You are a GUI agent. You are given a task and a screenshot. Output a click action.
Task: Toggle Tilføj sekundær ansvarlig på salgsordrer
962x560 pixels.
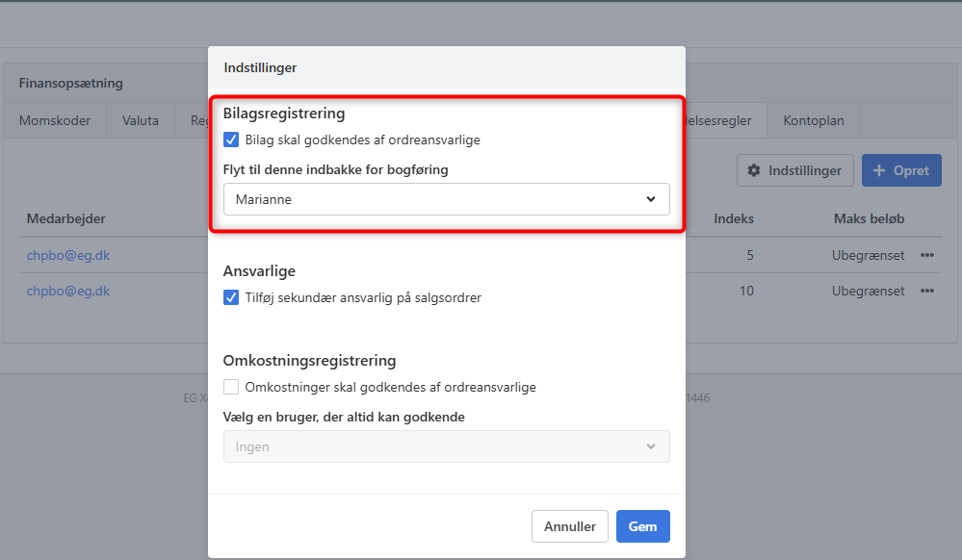[230, 297]
